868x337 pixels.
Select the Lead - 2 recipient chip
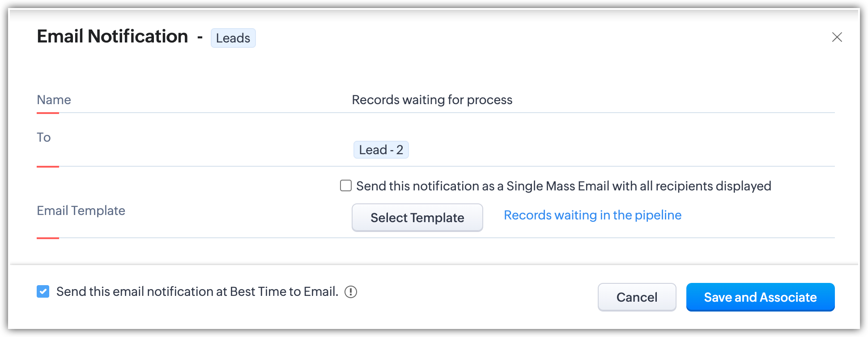coord(381,150)
